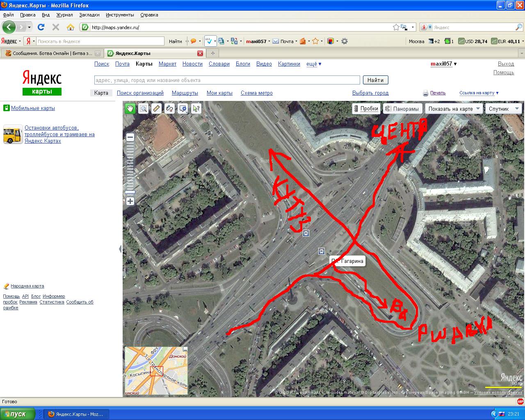
Task: Click the map address search field
Action: [x=227, y=80]
